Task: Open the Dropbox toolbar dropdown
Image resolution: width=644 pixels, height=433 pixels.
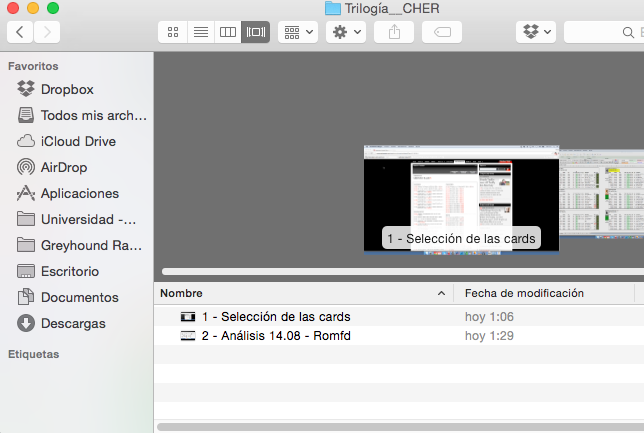Action: coord(536,32)
